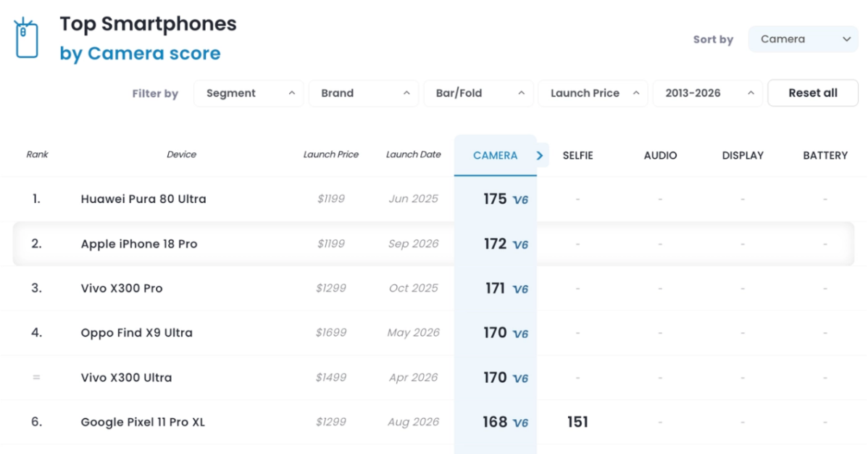Image resolution: width=868 pixels, height=454 pixels.
Task: Open the Huawei Pura 80 Ultra device link
Action: click(143, 199)
